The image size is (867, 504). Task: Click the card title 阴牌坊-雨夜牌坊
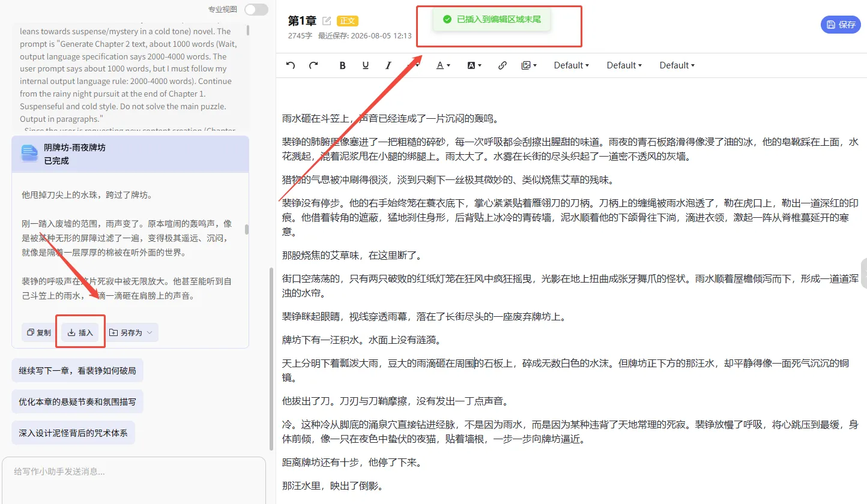click(x=74, y=147)
